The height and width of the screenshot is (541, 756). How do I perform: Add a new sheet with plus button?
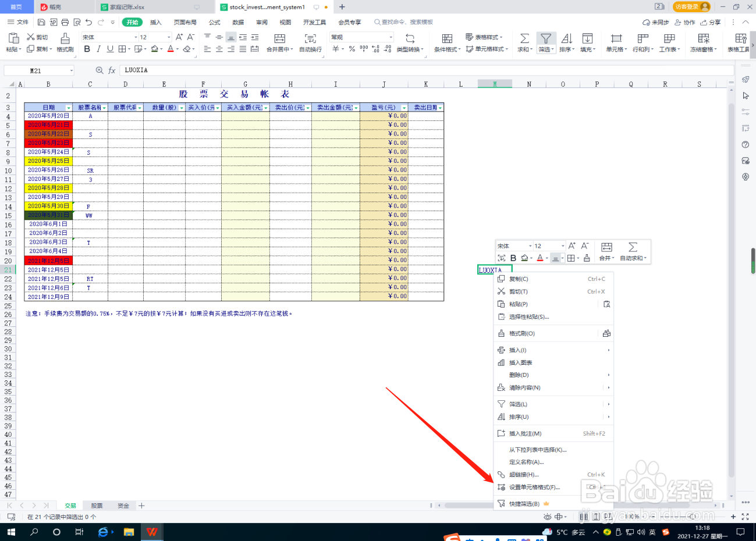click(x=141, y=506)
